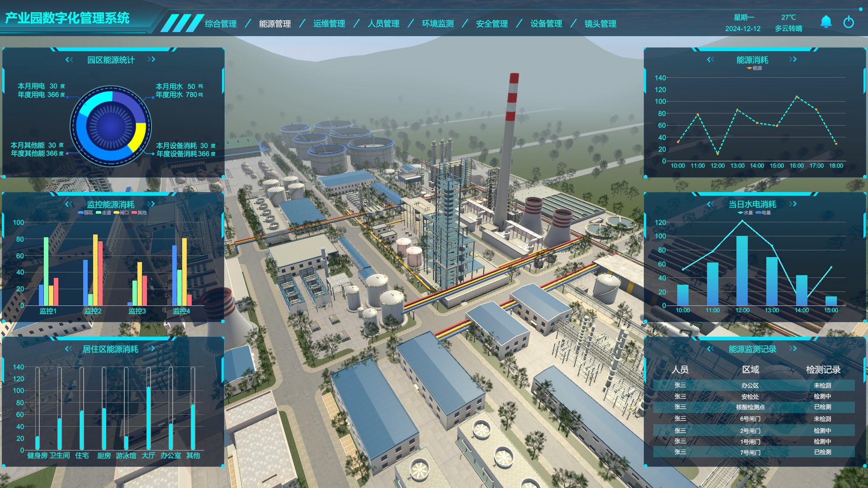Click left chevron beside 能源消耗 title
The image size is (868, 488).
(711, 60)
